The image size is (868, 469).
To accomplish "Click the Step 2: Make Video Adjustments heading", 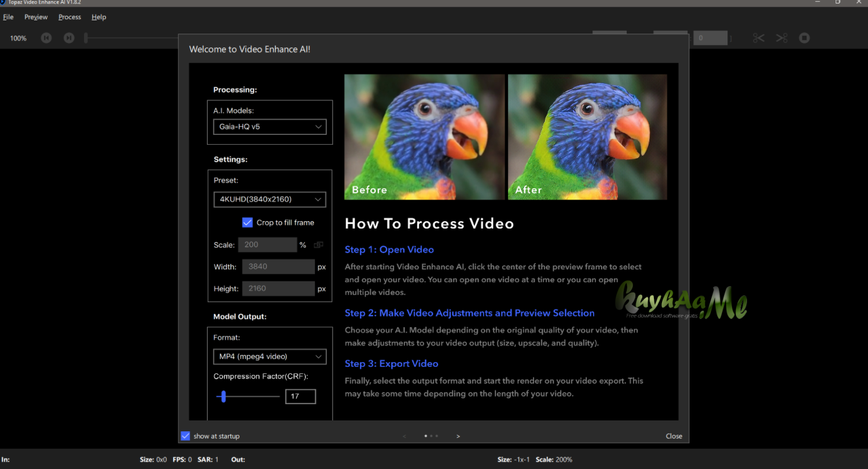I will [x=470, y=313].
